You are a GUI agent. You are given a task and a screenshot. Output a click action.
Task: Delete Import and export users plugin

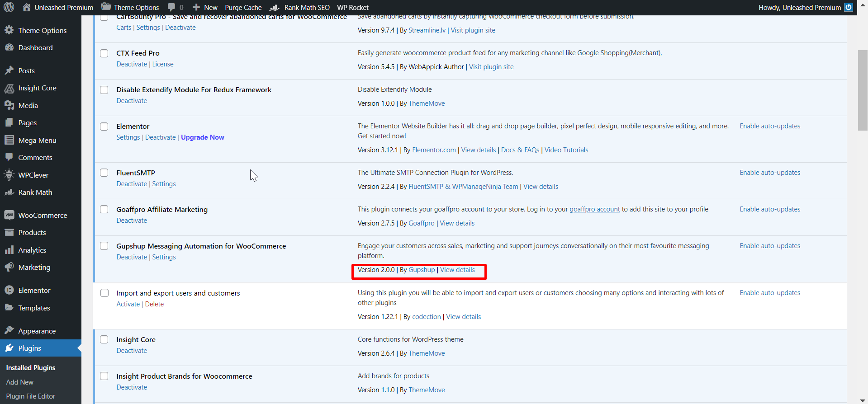coord(154,304)
